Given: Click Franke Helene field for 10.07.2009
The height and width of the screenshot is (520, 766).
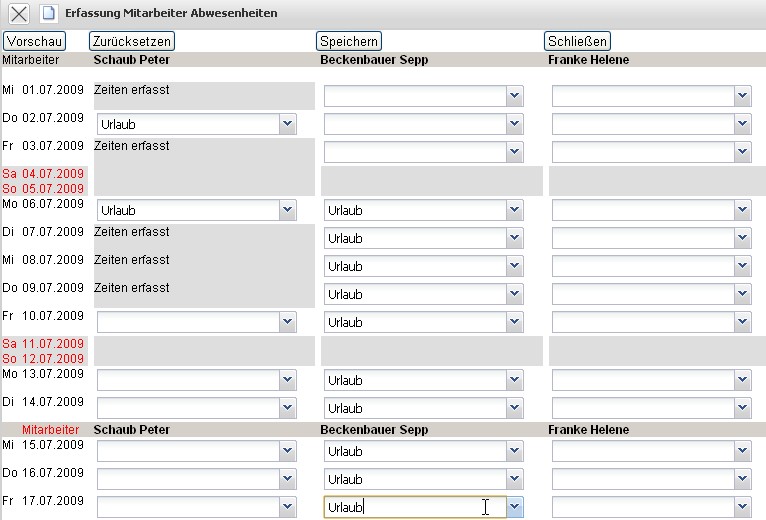Looking at the screenshot, I should pyautogui.click(x=642, y=322).
